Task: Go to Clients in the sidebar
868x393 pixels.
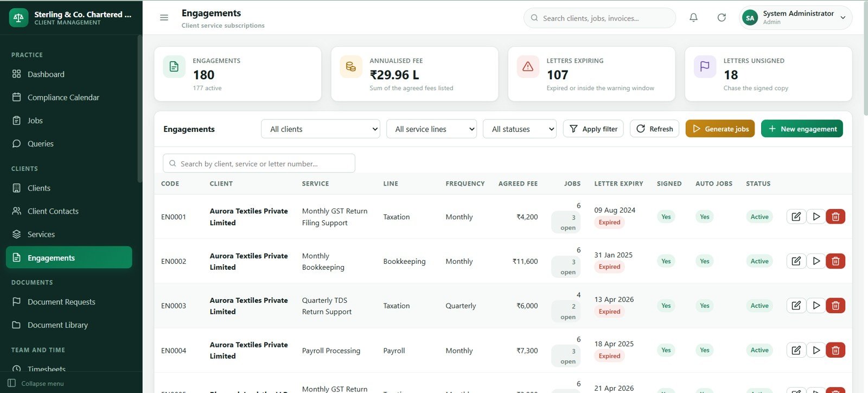Action: [x=69, y=188]
